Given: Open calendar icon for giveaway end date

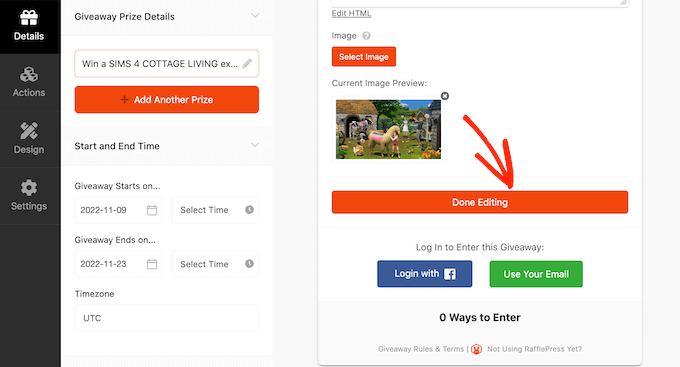Looking at the screenshot, I should (152, 264).
